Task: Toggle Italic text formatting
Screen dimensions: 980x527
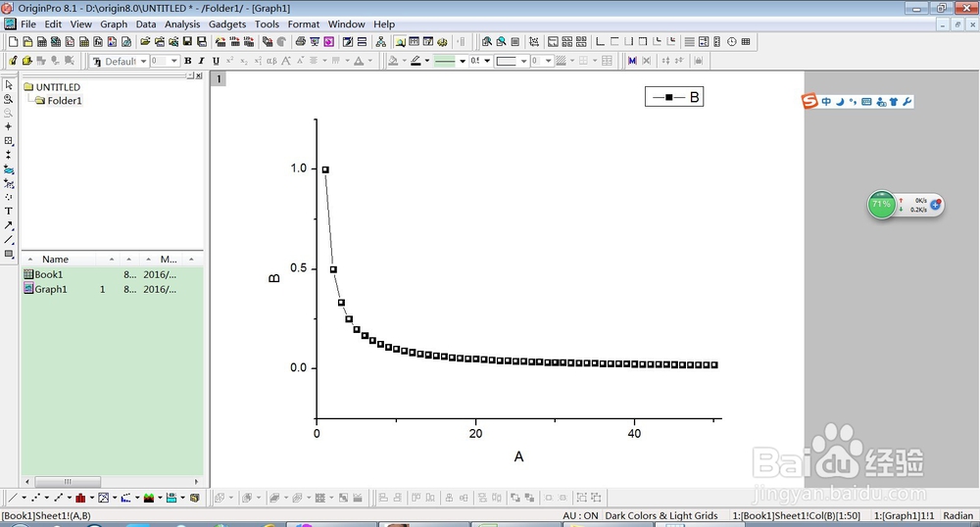Action: click(x=201, y=61)
